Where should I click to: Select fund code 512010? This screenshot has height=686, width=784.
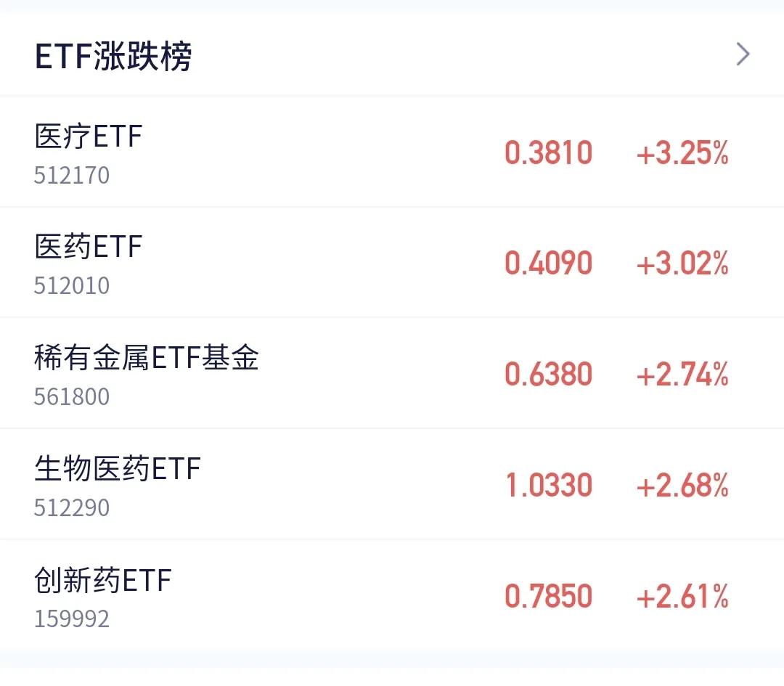71,286
